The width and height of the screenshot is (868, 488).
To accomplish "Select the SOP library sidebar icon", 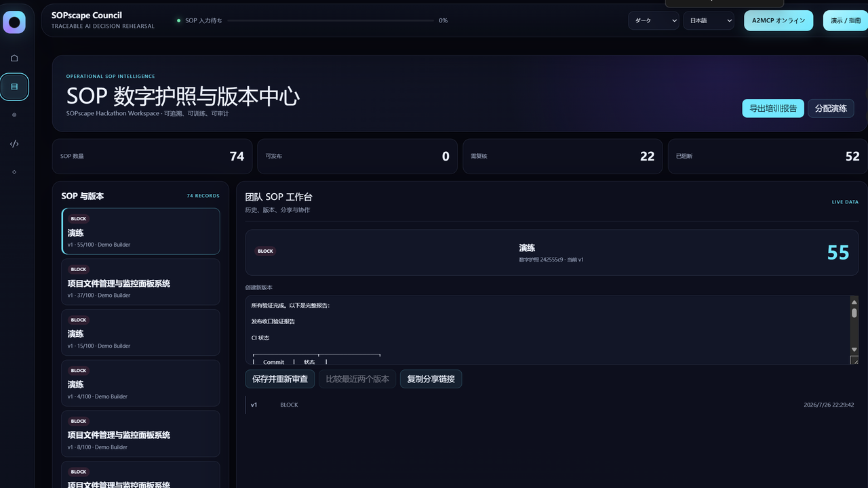I will click(x=14, y=87).
